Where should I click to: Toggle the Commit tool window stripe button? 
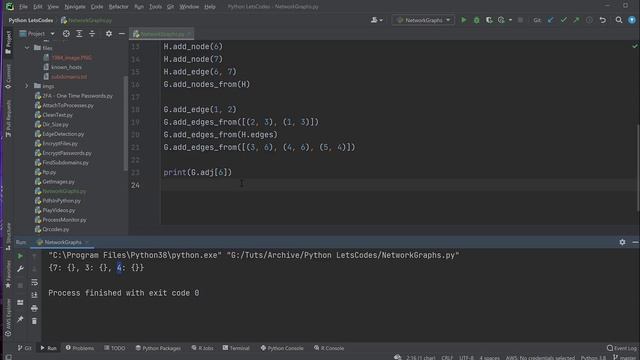click(x=8, y=76)
